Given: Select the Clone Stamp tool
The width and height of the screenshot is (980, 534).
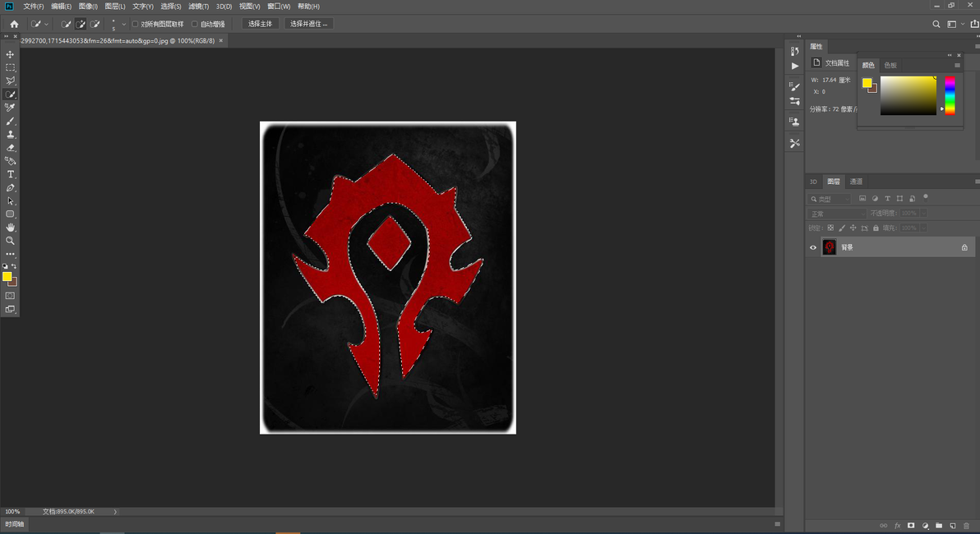Looking at the screenshot, I should (x=10, y=134).
